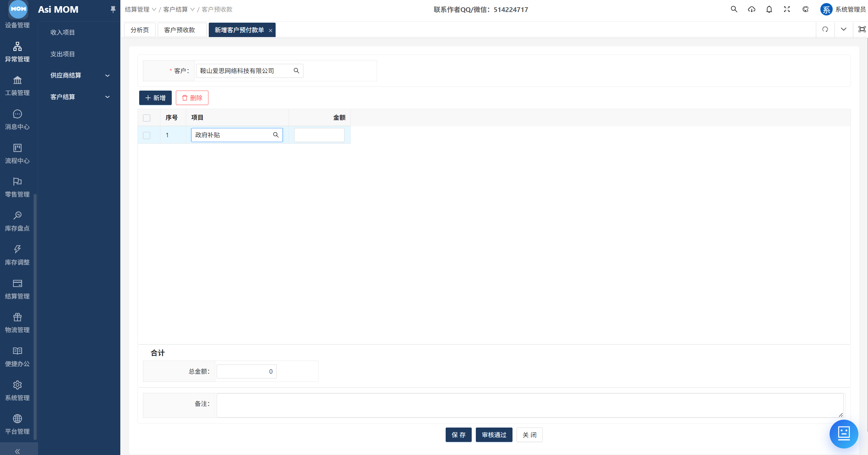Open notifications bell icon
Screen dimensions: 868x455
(769, 9)
